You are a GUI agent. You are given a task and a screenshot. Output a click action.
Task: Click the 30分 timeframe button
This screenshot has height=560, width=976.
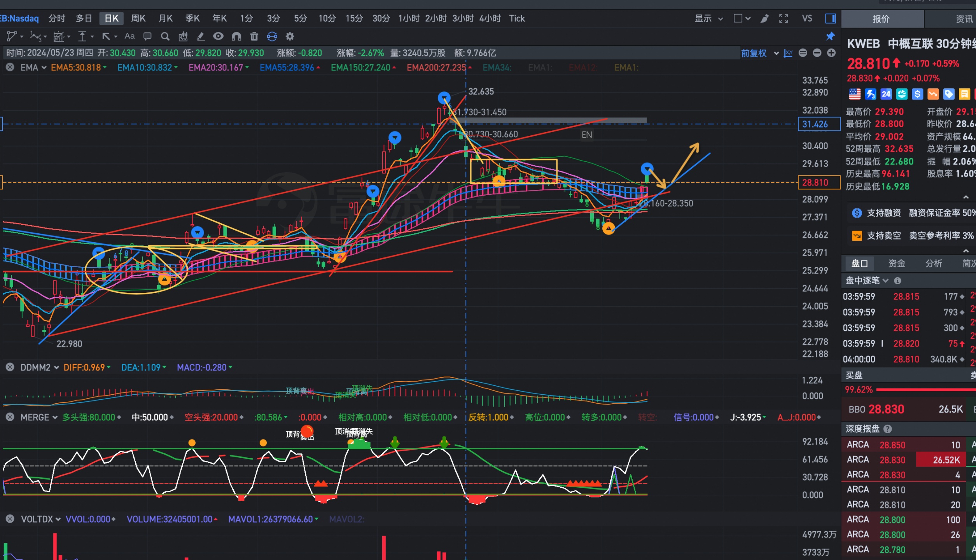point(381,19)
